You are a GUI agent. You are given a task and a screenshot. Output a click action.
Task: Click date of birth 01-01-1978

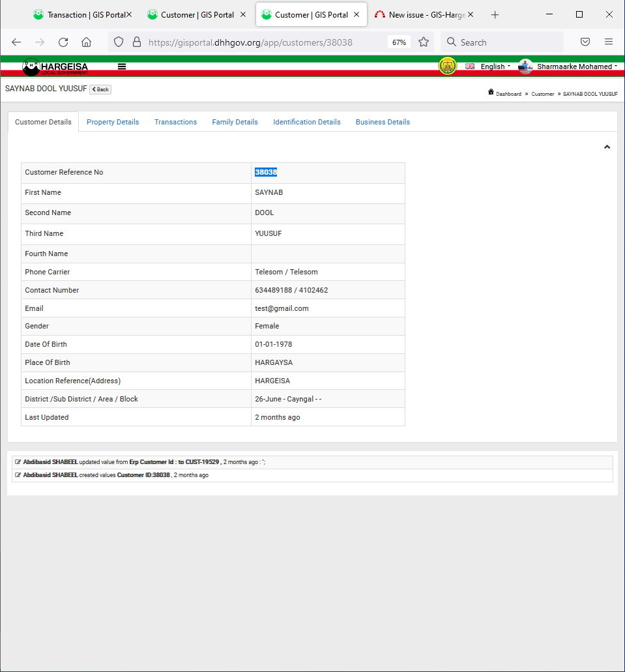tap(274, 344)
